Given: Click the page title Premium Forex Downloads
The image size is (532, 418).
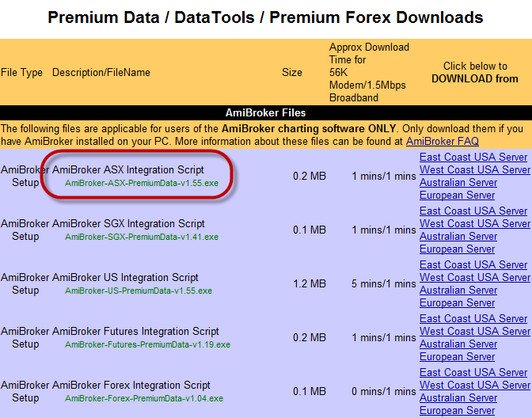Looking at the screenshot, I should [376, 17].
